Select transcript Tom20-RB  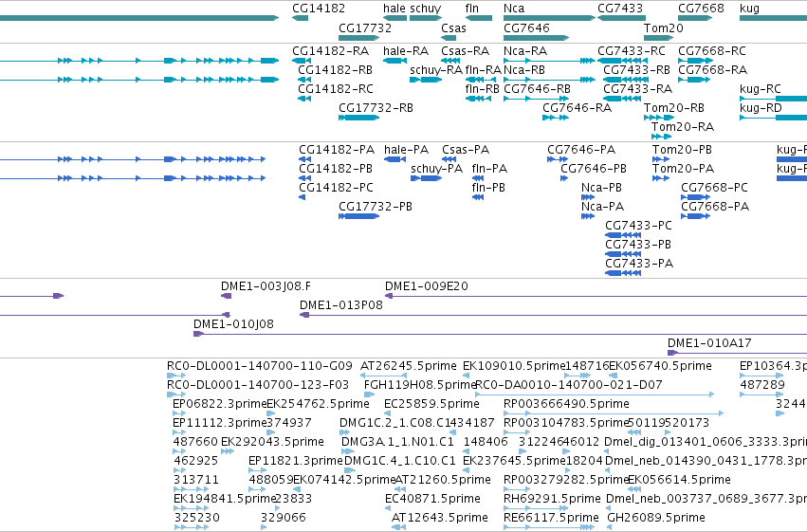673,108
